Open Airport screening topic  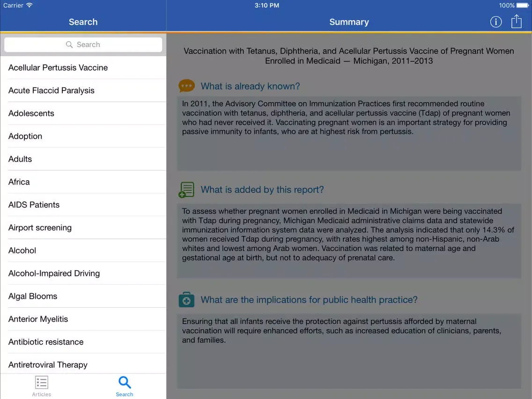click(83, 228)
